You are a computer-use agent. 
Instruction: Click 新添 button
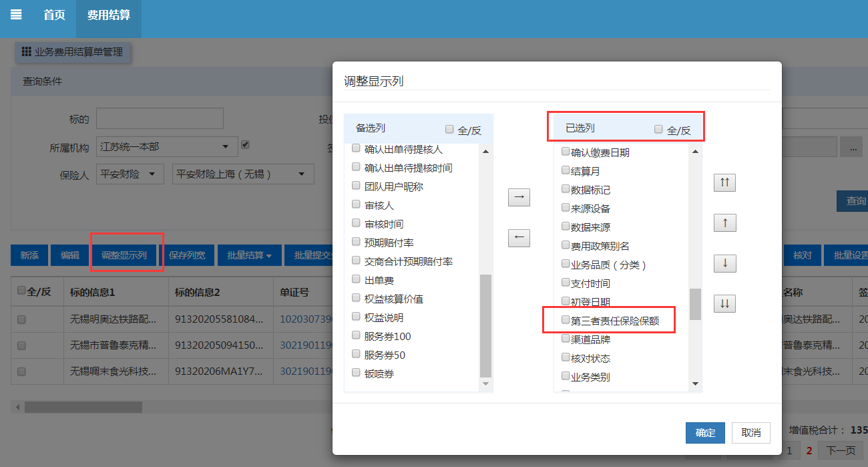[x=29, y=255]
